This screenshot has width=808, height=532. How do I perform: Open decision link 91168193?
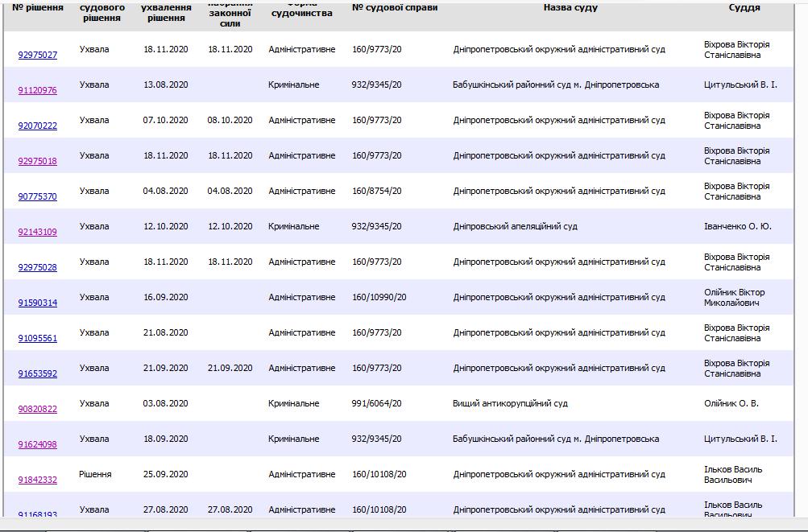(x=38, y=513)
